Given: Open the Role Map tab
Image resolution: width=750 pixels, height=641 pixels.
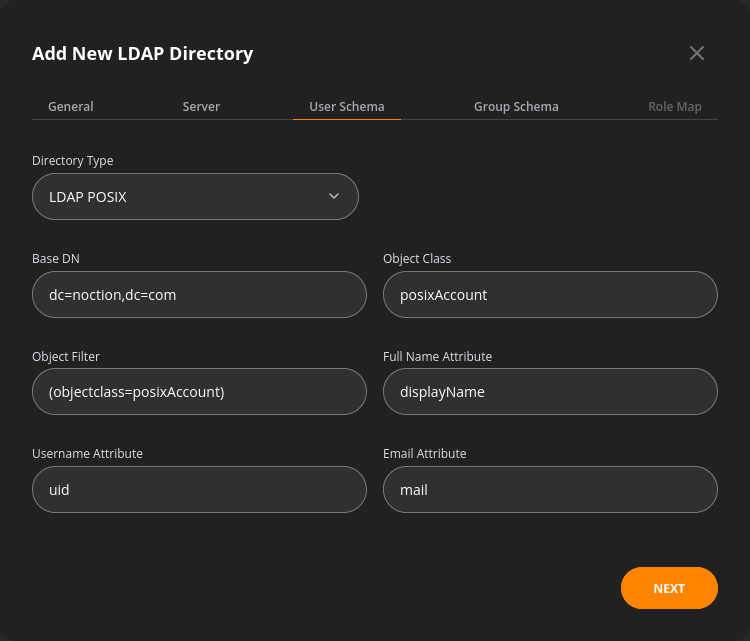Looking at the screenshot, I should point(674,106).
